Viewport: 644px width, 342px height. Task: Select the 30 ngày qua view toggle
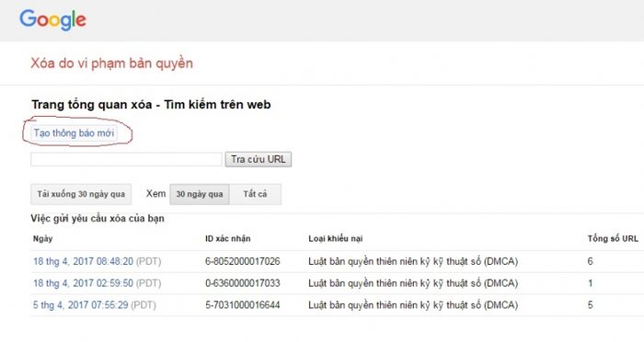pyautogui.click(x=200, y=194)
